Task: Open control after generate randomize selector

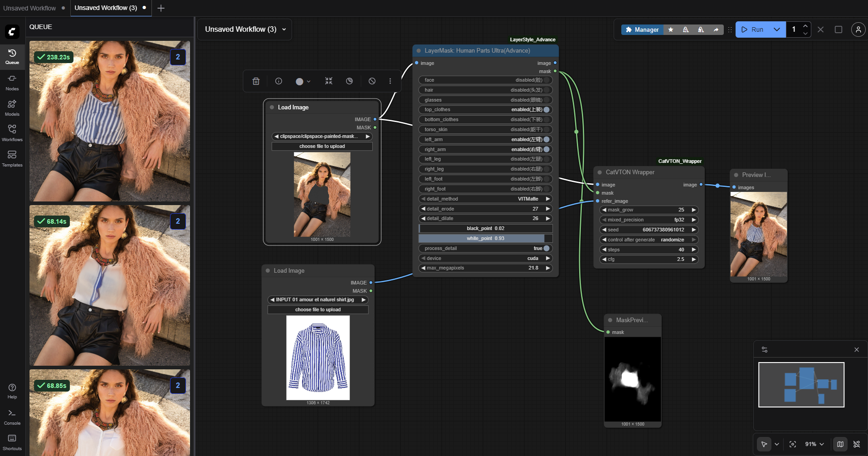Action: coord(649,240)
